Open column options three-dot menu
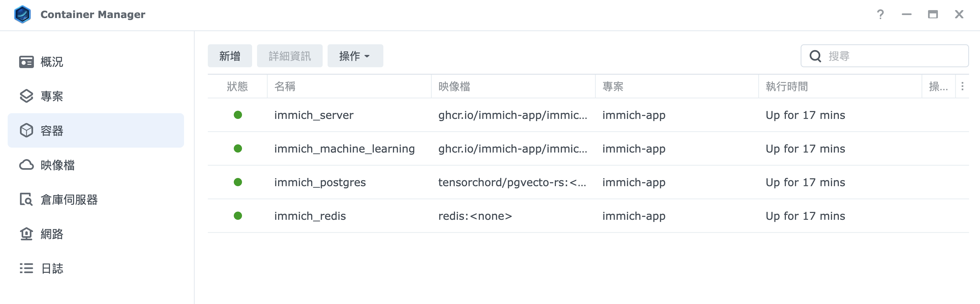This screenshot has height=304, width=980. [x=962, y=86]
